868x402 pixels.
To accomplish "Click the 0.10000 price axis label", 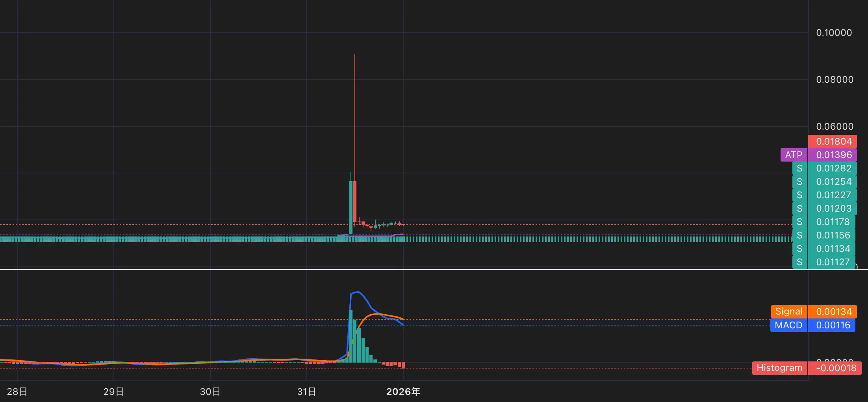I will click(834, 33).
